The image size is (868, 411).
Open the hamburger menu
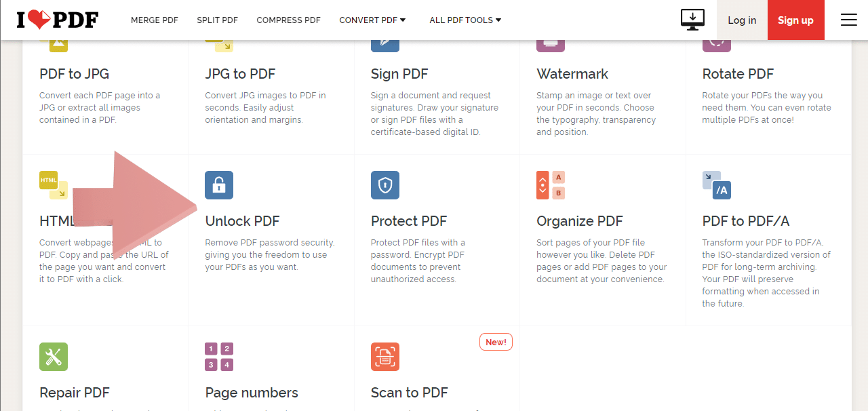(x=849, y=20)
